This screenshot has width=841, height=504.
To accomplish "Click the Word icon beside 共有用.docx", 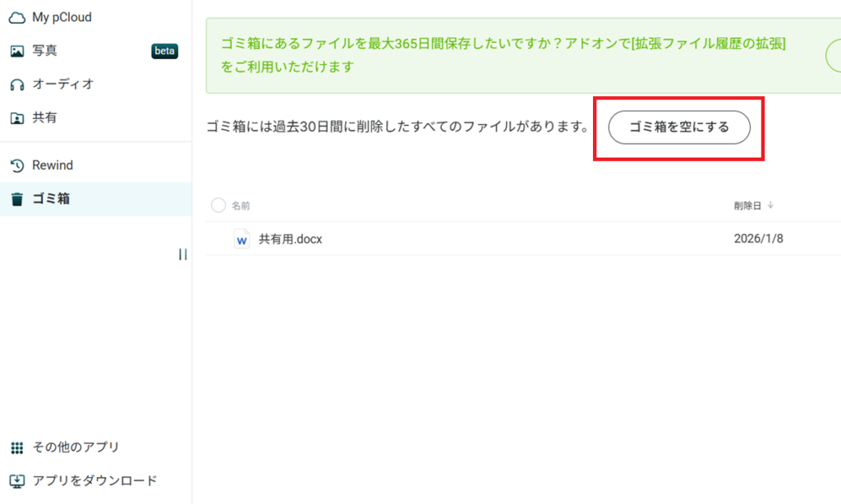I will pos(241,239).
